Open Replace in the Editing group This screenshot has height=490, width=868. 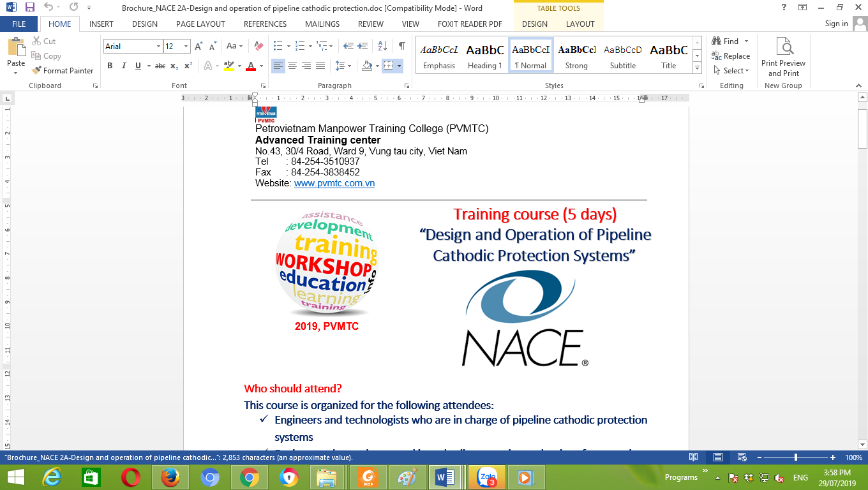click(731, 56)
